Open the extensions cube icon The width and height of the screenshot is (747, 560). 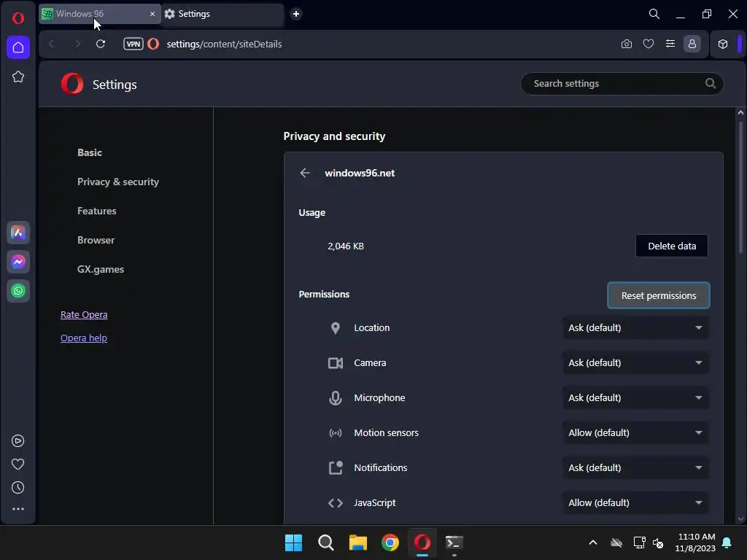tap(723, 44)
